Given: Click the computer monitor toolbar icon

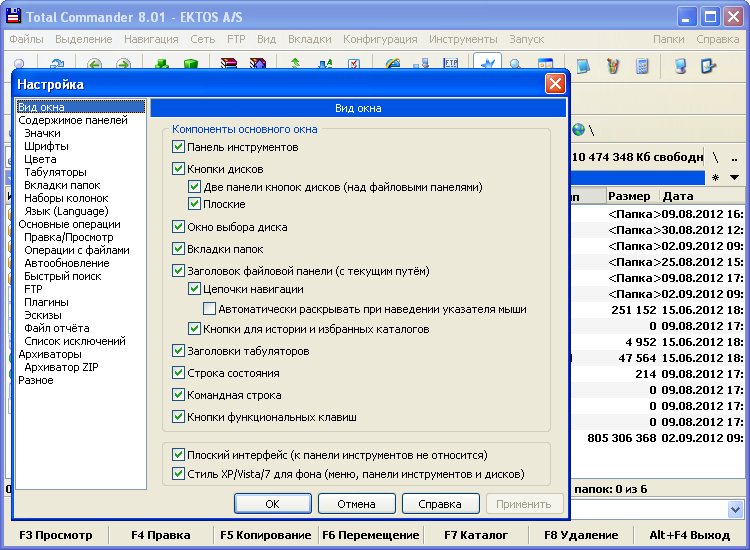Looking at the screenshot, I should click(x=680, y=66).
